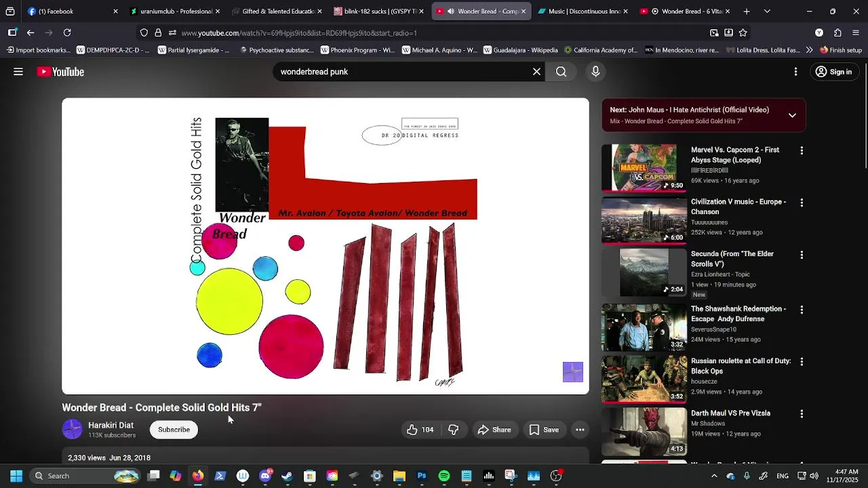Reload the page in Firefox
Screen dimensions: 868x488
[x=67, y=33]
